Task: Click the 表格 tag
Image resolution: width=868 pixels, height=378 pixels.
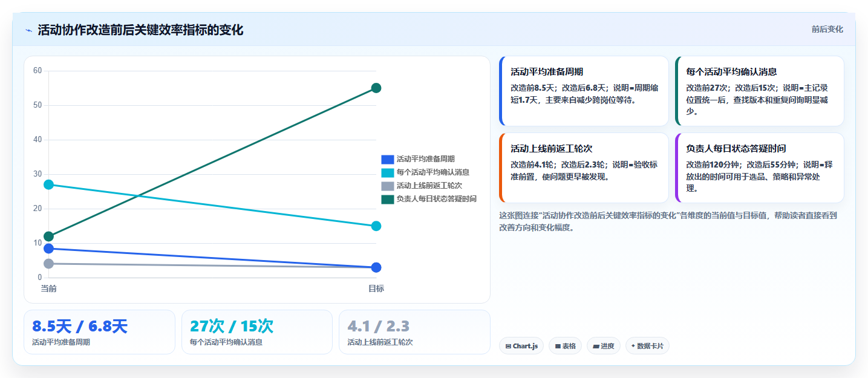Action: pyautogui.click(x=565, y=346)
